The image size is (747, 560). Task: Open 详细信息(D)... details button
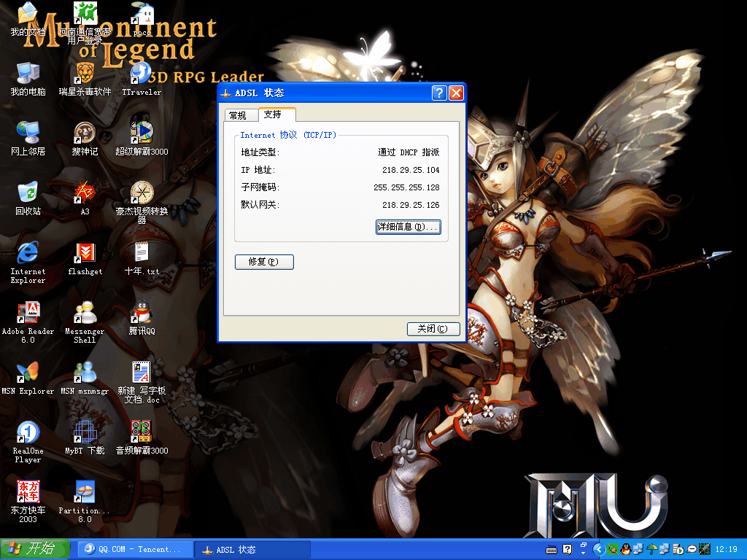tap(409, 227)
